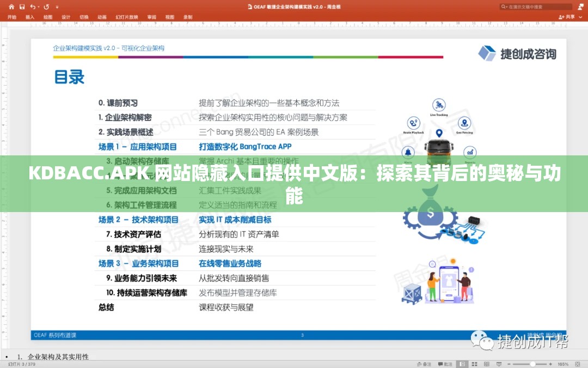Expand the customize quick access toolbar arrow
This screenshot has height=368, width=588.
pos(57,7)
